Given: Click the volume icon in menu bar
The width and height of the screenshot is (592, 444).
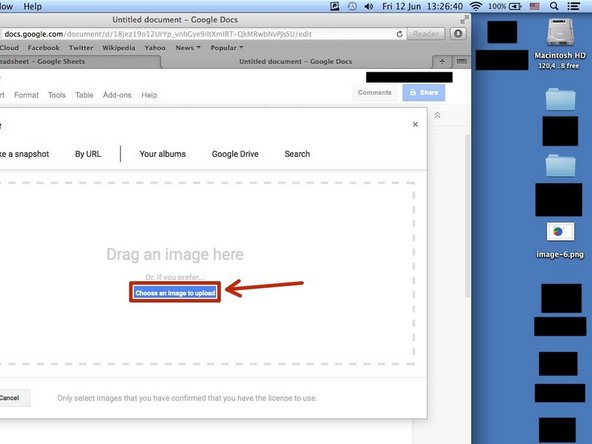Looking at the screenshot, I should coord(369,6).
